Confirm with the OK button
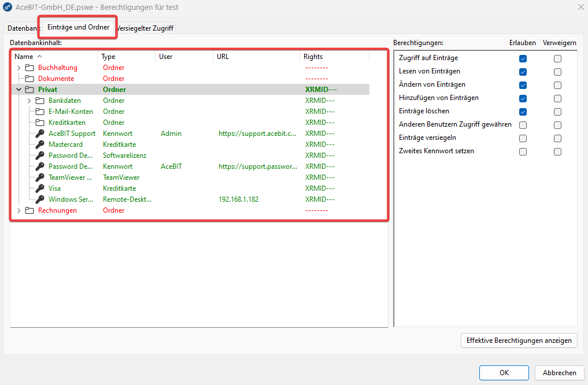The height and width of the screenshot is (385, 588). point(504,373)
